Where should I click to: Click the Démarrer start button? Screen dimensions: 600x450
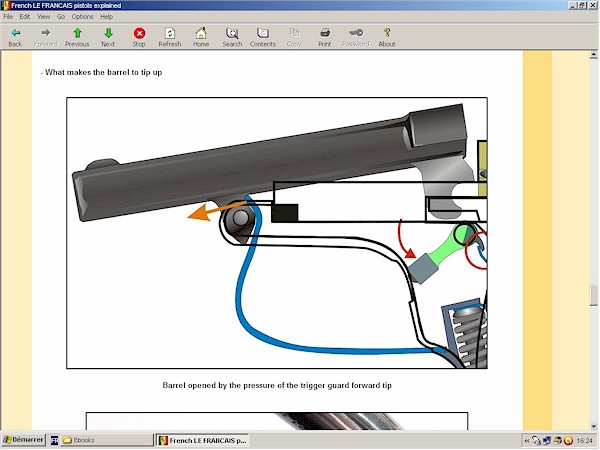(x=23, y=440)
